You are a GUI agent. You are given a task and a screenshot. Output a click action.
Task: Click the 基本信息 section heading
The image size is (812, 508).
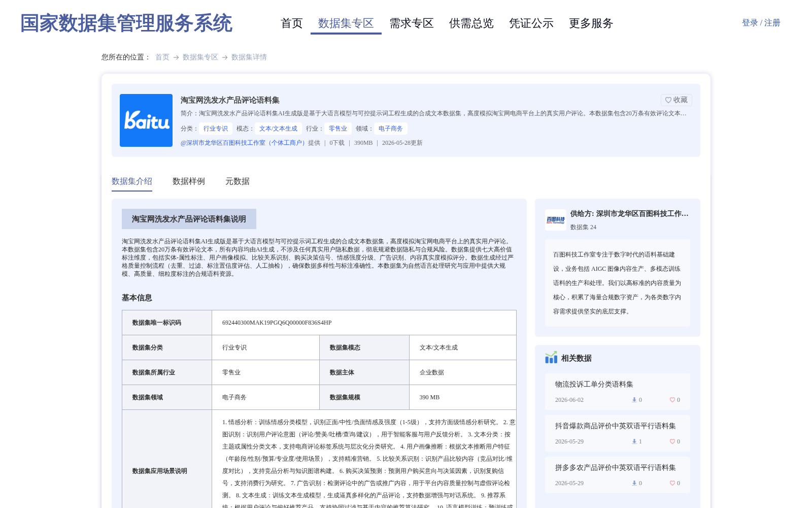point(137,298)
